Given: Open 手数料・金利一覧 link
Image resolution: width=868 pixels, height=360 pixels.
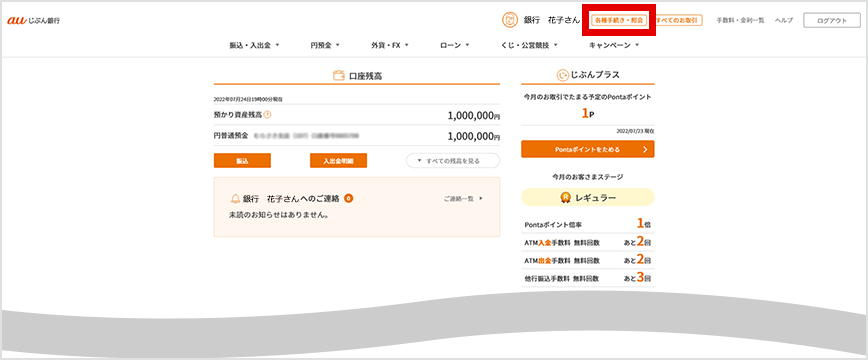Looking at the screenshot, I should 740,20.
